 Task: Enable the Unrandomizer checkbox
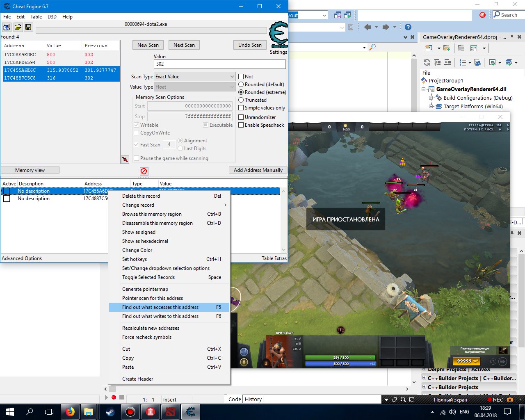241,117
